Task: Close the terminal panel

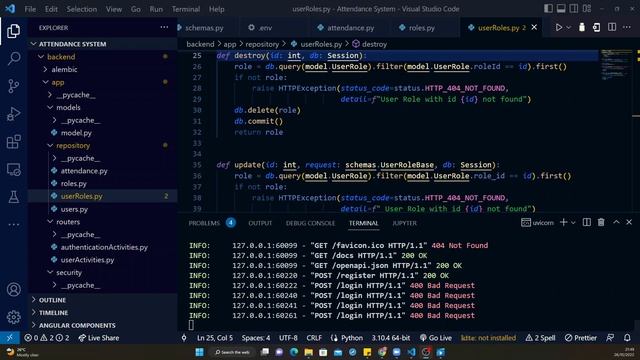Action: tap(629, 222)
